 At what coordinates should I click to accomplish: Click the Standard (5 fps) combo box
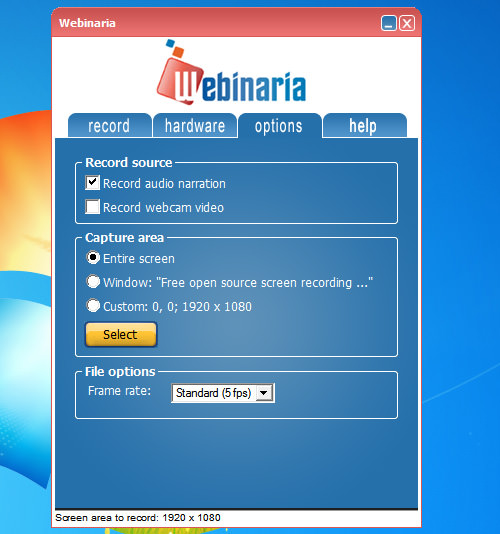[222, 393]
